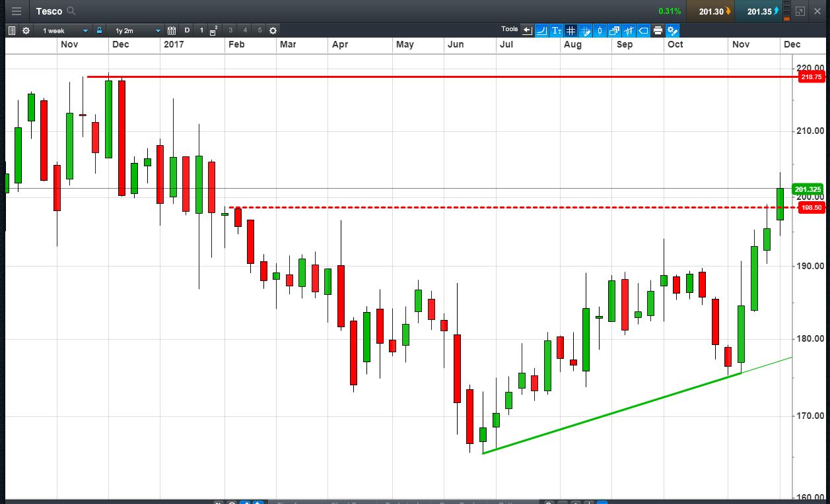Detach the chart into a separate window

pos(800,11)
